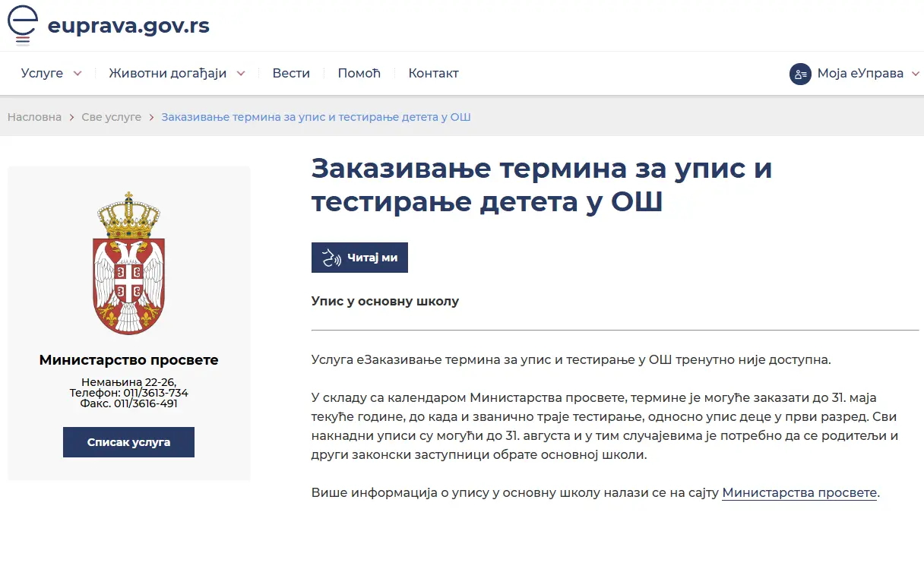Go to the Вести page
The height and width of the screenshot is (563, 924).
(x=291, y=74)
